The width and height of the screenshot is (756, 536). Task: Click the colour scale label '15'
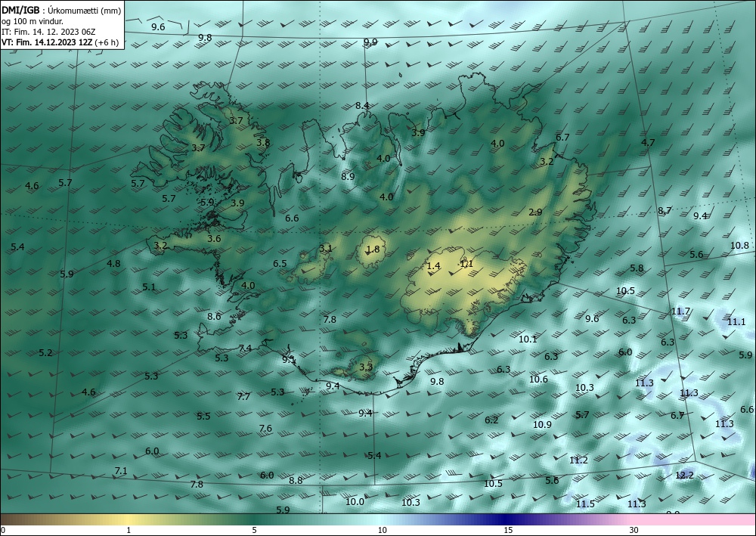point(508,530)
